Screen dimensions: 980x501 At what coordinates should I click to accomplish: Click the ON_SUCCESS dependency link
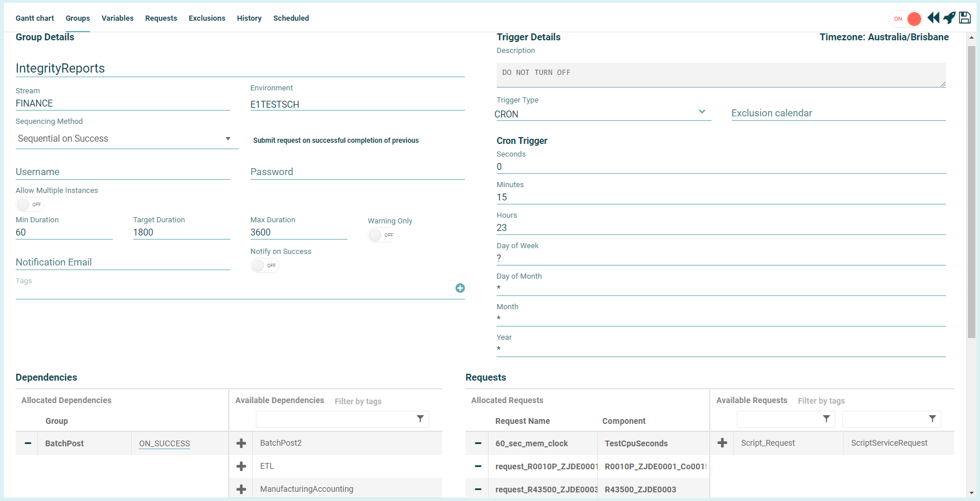pyautogui.click(x=164, y=443)
